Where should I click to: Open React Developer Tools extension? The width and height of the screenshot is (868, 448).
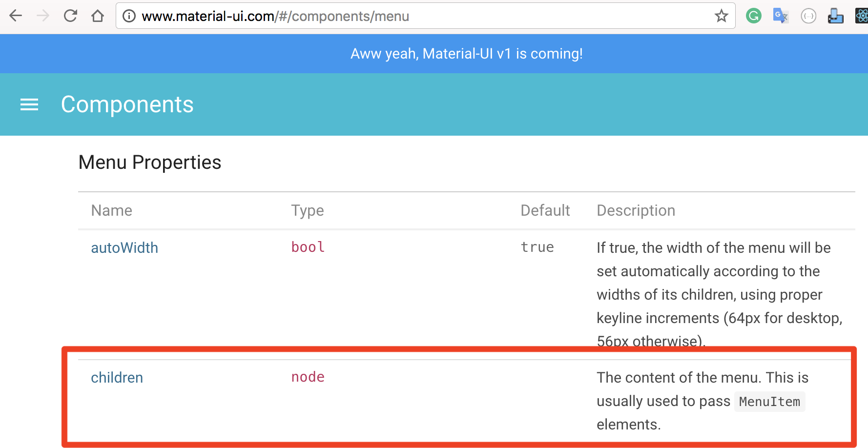click(x=861, y=16)
